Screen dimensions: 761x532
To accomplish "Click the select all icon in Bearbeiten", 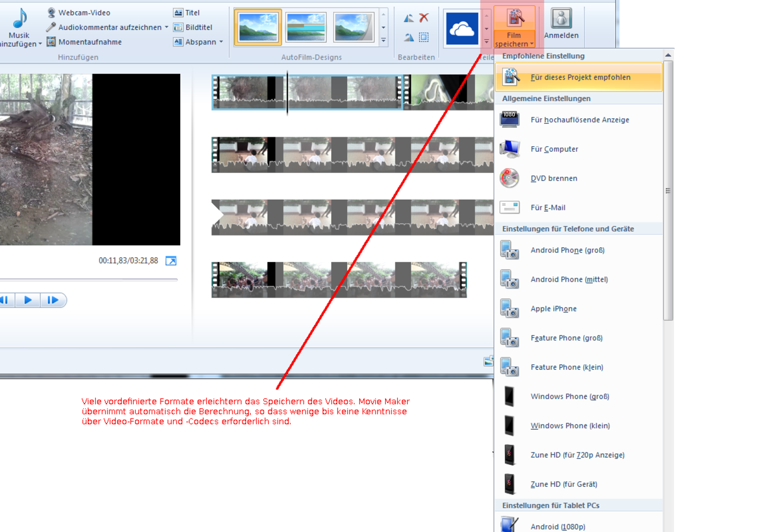I will [424, 37].
